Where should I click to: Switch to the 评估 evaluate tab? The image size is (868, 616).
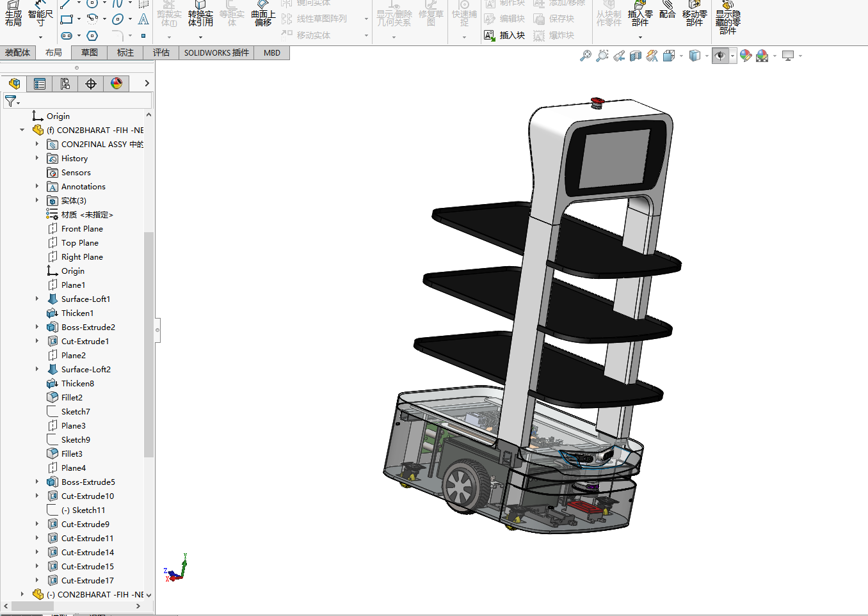pyautogui.click(x=161, y=52)
